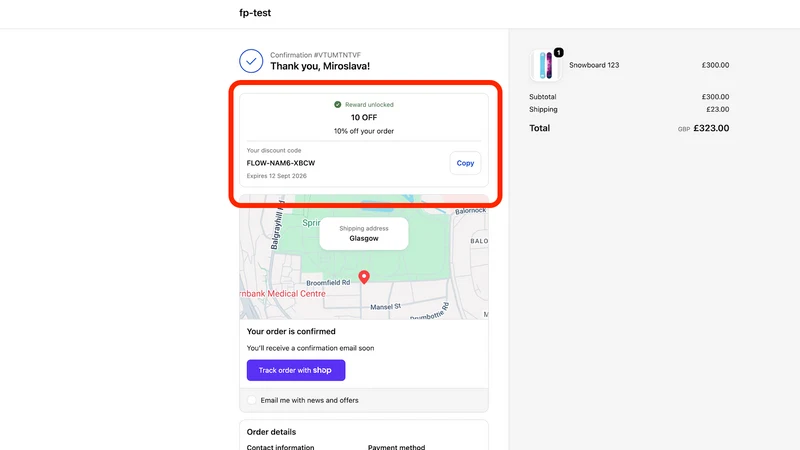The width and height of the screenshot is (800, 450).
Task: Open the Snowboard 123 product thumbnail
Action: coord(545,65)
